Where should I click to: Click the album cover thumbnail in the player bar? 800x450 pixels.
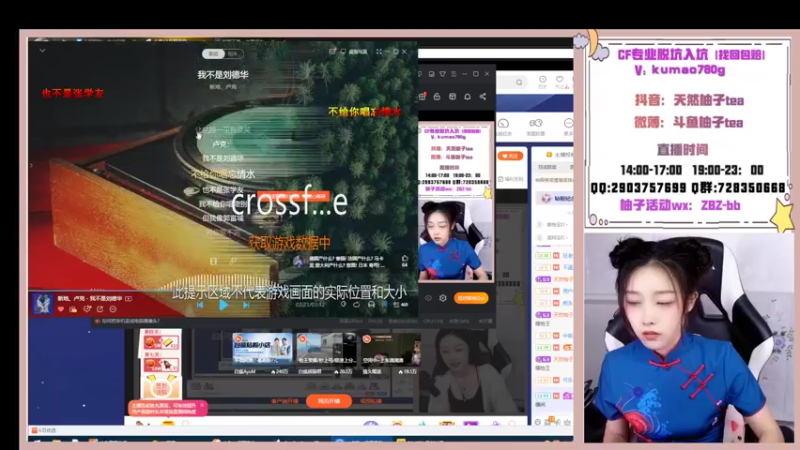click(42, 304)
